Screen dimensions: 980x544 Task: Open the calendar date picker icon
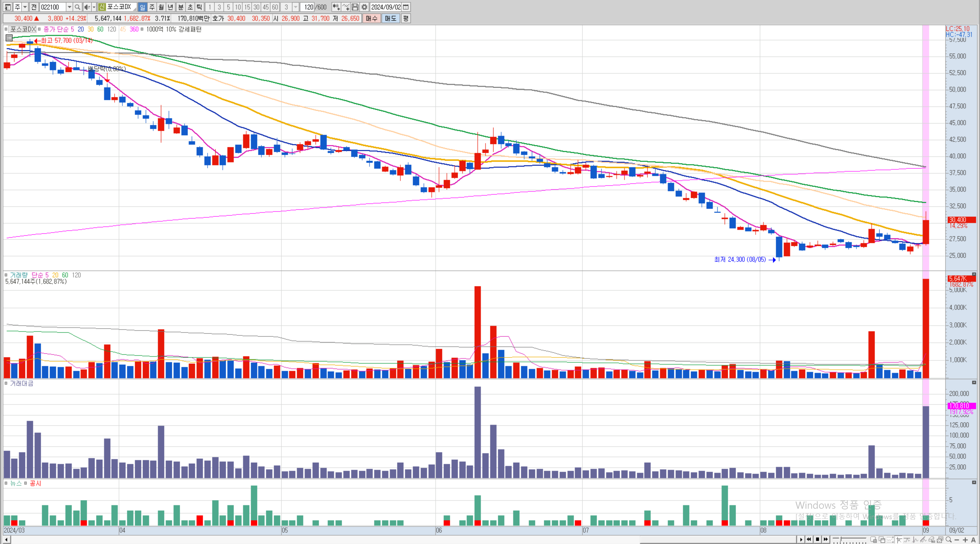coord(406,7)
